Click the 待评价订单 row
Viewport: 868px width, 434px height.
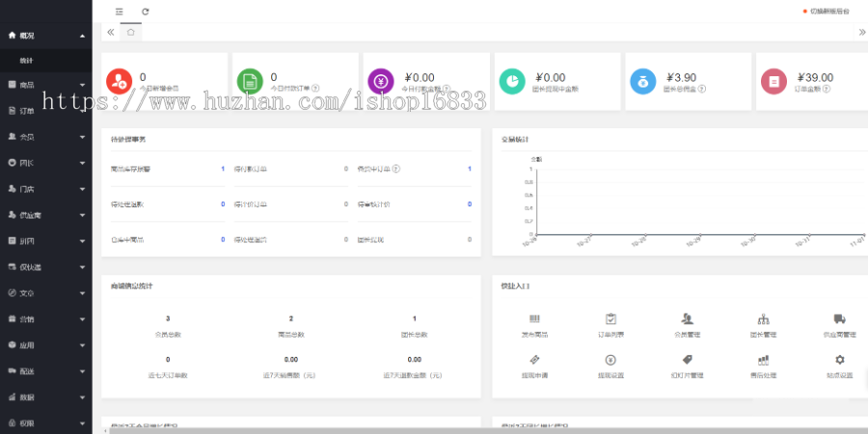coord(291,204)
